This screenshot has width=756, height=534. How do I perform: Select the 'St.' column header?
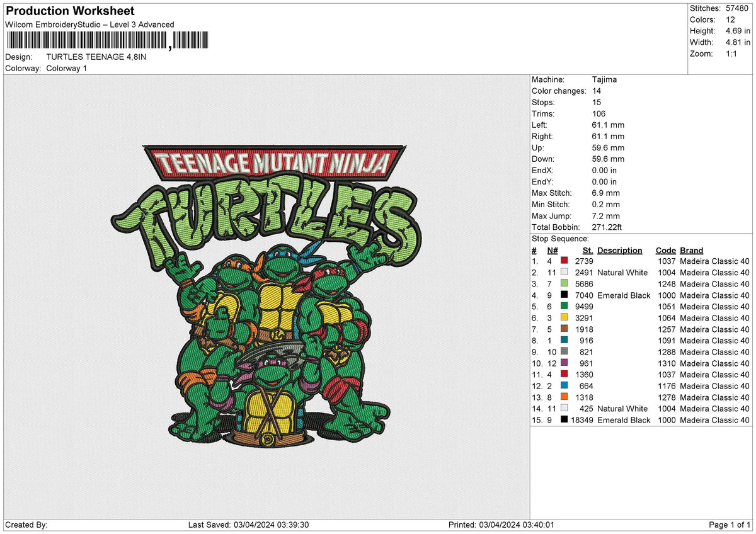point(588,250)
